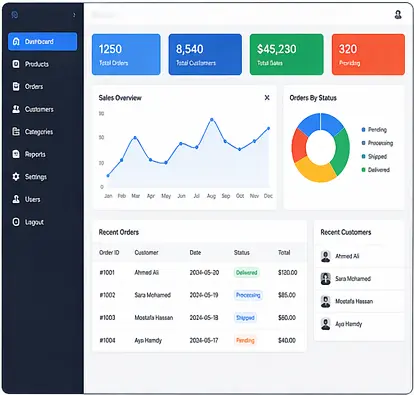Click Sara Mohamed's avatar in Recent Customers
This screenshot has height=395, width=414.
[325, 279]
